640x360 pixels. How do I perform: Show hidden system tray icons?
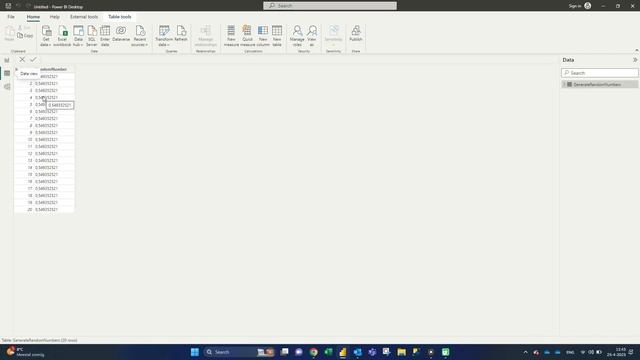coord(525,352)
